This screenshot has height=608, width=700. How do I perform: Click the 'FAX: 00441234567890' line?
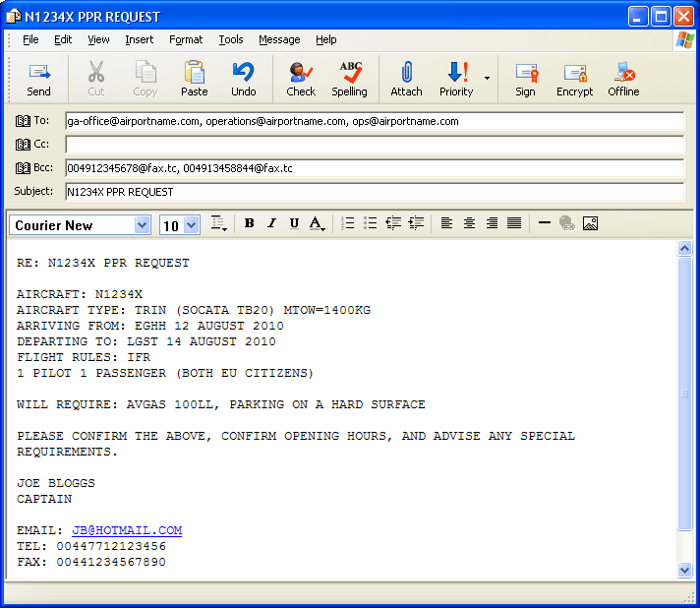tap(91, 562)
